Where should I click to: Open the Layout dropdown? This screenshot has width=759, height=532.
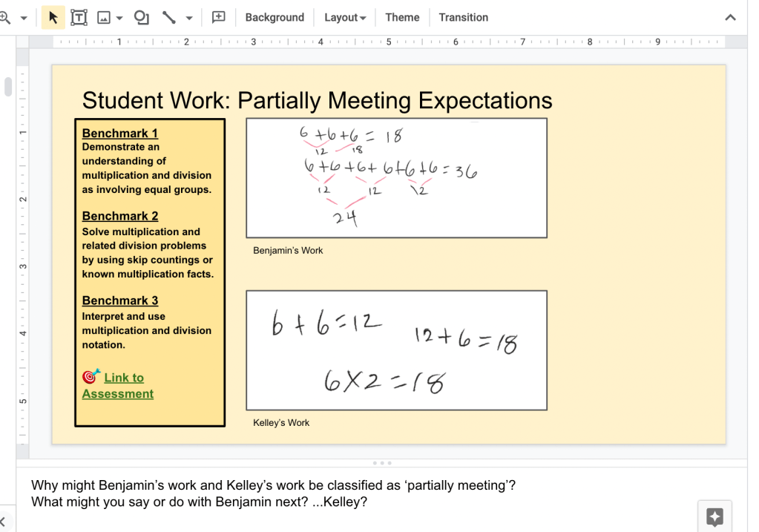pyautogui.click(x=345, y=17)
